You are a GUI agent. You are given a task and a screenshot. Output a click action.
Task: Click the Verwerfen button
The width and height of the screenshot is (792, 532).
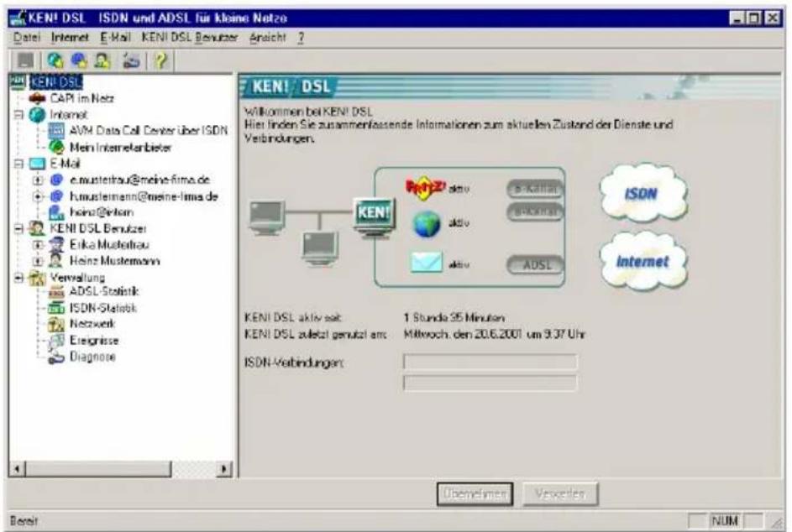click(560, 493)
